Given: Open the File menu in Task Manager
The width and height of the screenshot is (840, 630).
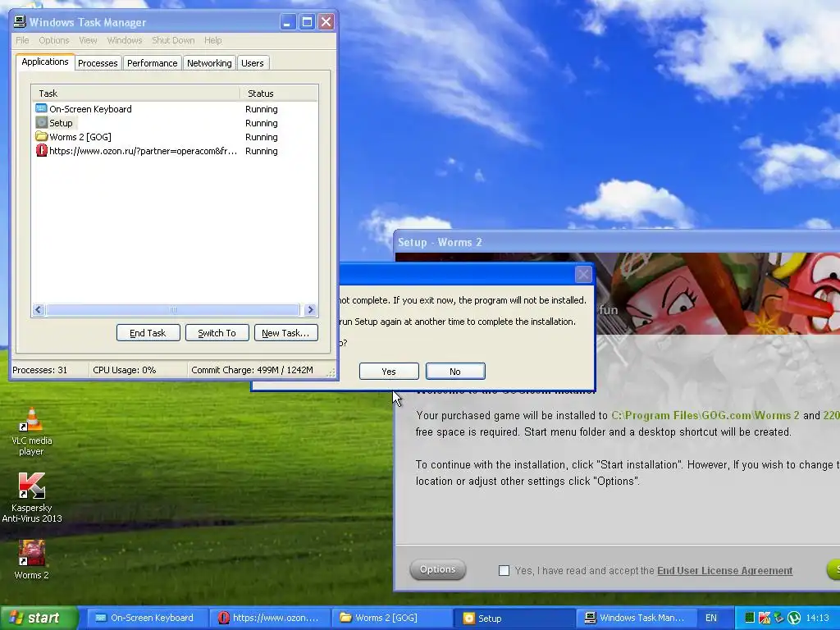Looking at the screenshot, I should pyautogui.click(x=22, y=40).
